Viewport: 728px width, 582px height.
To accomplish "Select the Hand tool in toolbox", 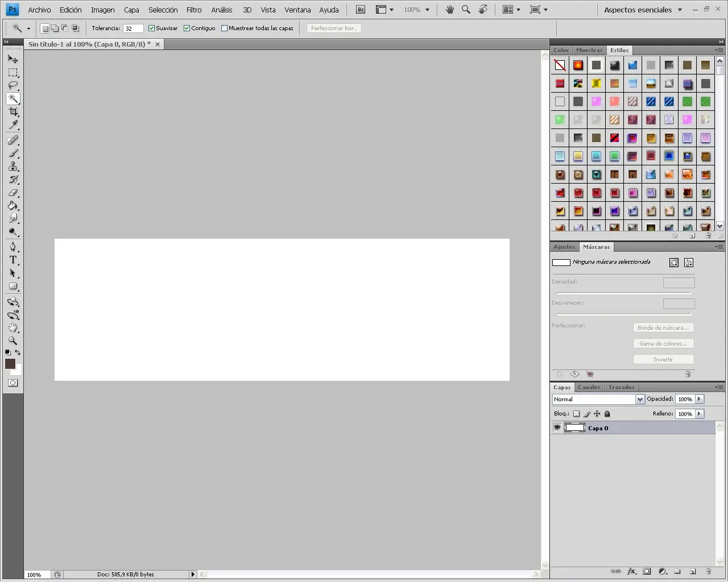I will [13, 328].
